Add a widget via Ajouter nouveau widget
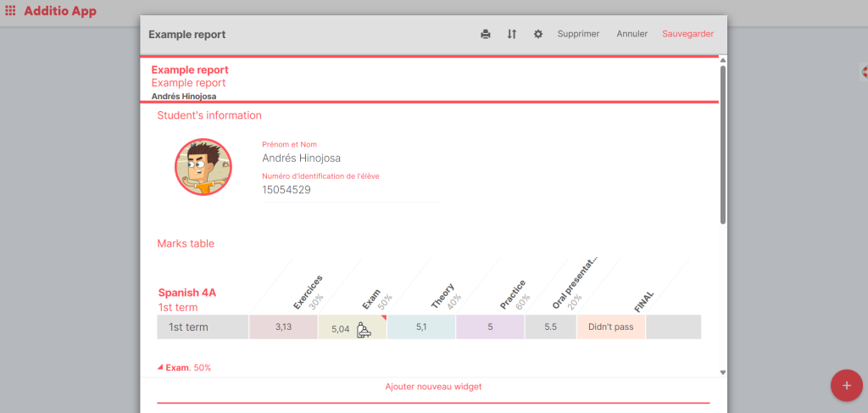 (x=433, y=387)
